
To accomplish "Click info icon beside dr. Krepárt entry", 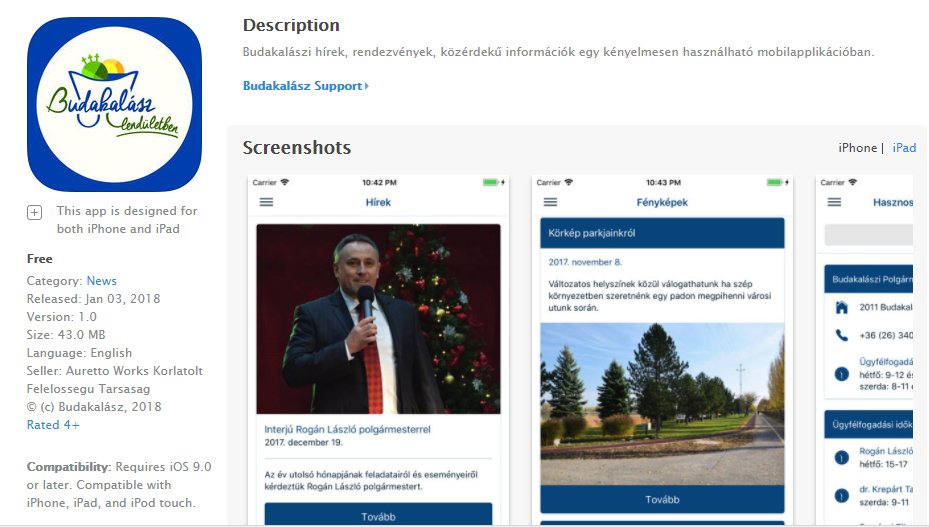I will coord(841,496).
